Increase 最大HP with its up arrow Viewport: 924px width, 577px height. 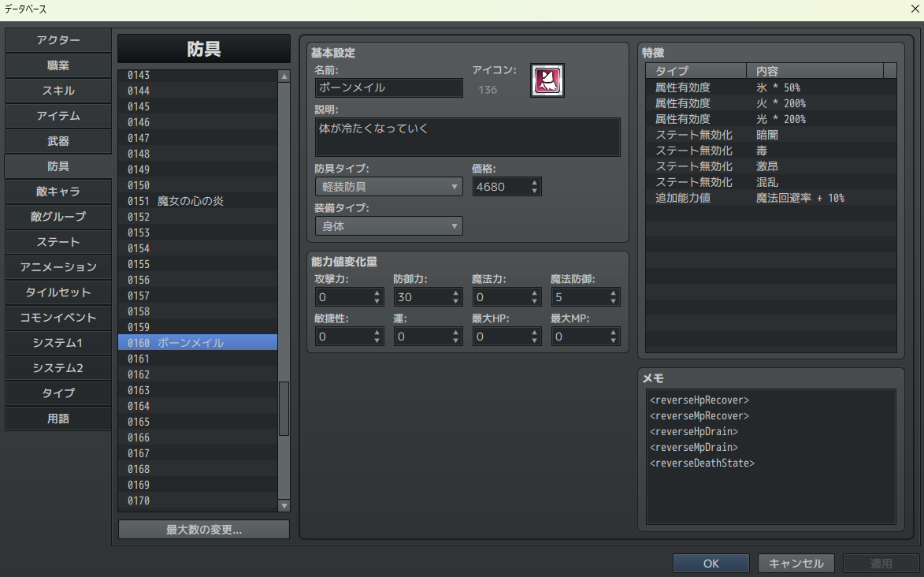[535, 333]
